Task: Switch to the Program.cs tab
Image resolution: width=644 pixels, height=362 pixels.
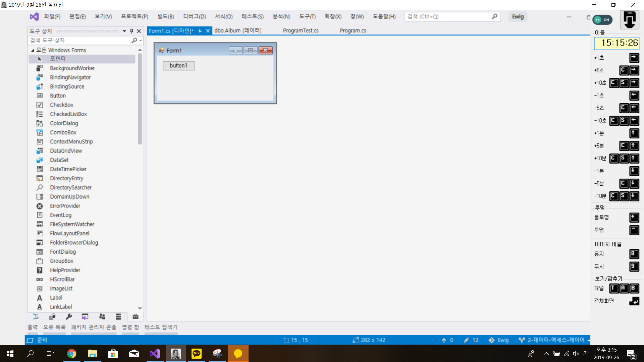Action: point(353,31)
